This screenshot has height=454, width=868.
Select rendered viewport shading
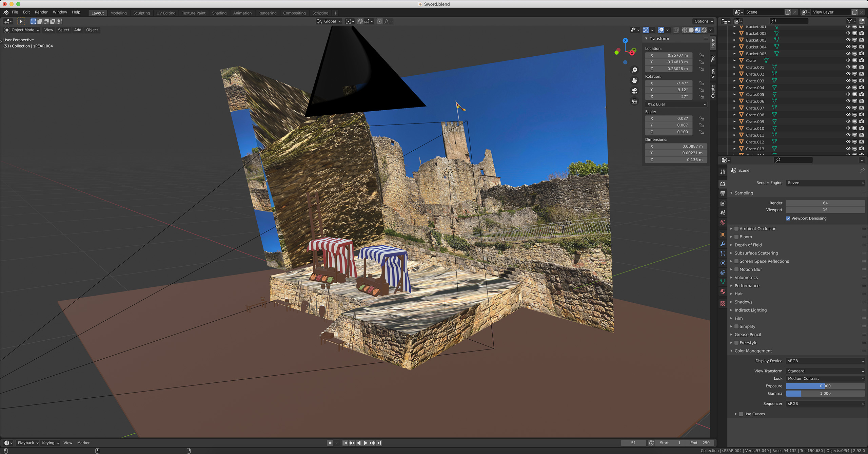[704, 30]
